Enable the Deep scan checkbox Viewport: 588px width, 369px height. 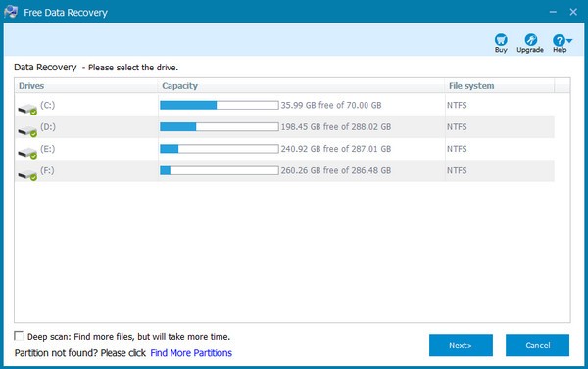pos(19,336)
